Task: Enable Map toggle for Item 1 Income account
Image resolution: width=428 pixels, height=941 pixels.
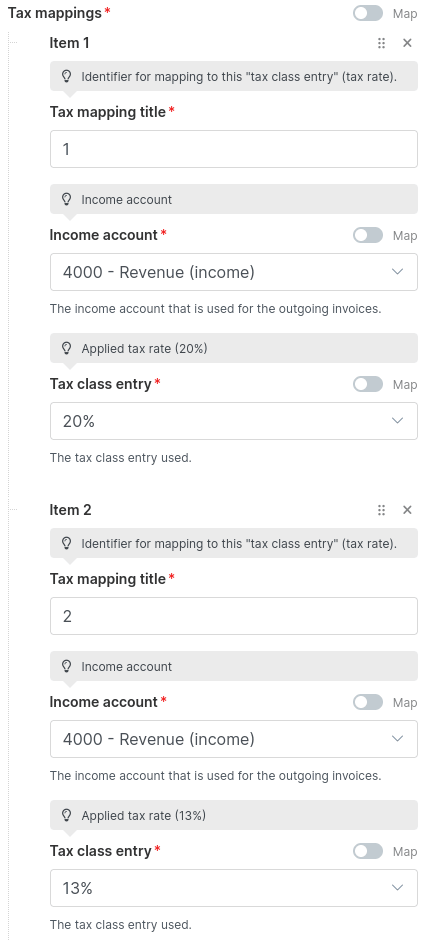Action: point(367,235)
